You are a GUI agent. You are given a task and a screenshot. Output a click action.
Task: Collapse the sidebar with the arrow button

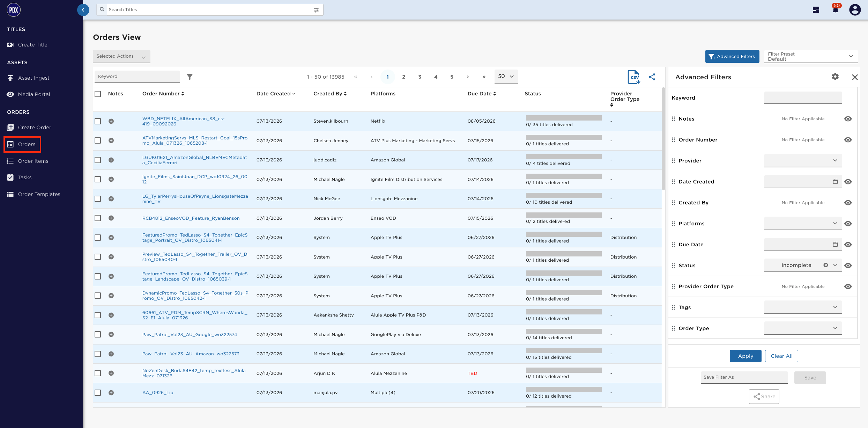83,10
